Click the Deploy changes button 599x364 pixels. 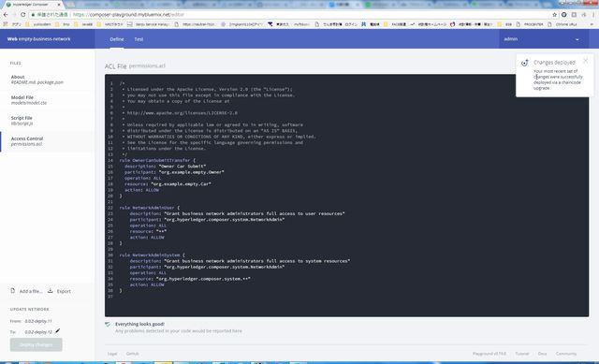point(36,344)
